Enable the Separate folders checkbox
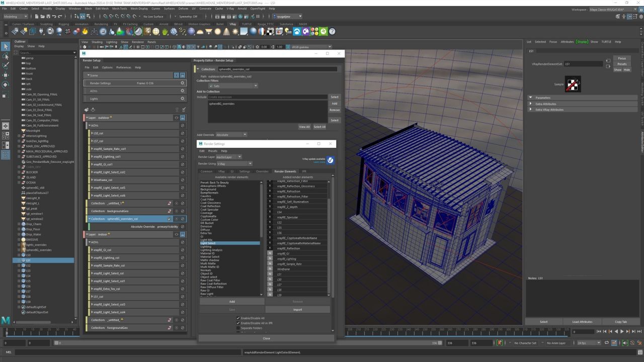Image resolution: width=644 pixels, height=362 pixels. click(x=238, y=328)
